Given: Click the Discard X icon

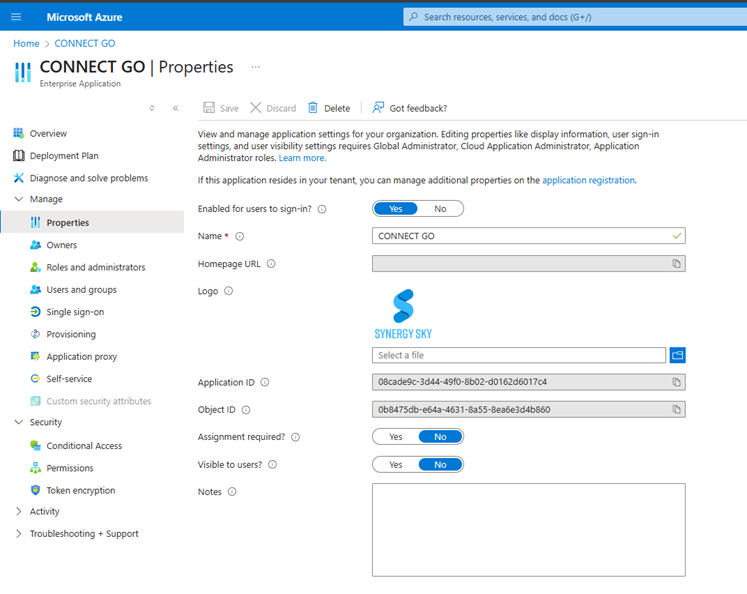Looking at the screenshot, I should pos(256,108).
